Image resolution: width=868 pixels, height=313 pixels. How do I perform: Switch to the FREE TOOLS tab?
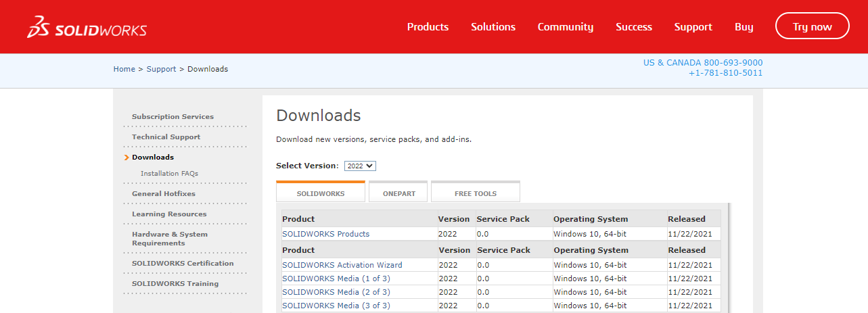pos(476,193)
